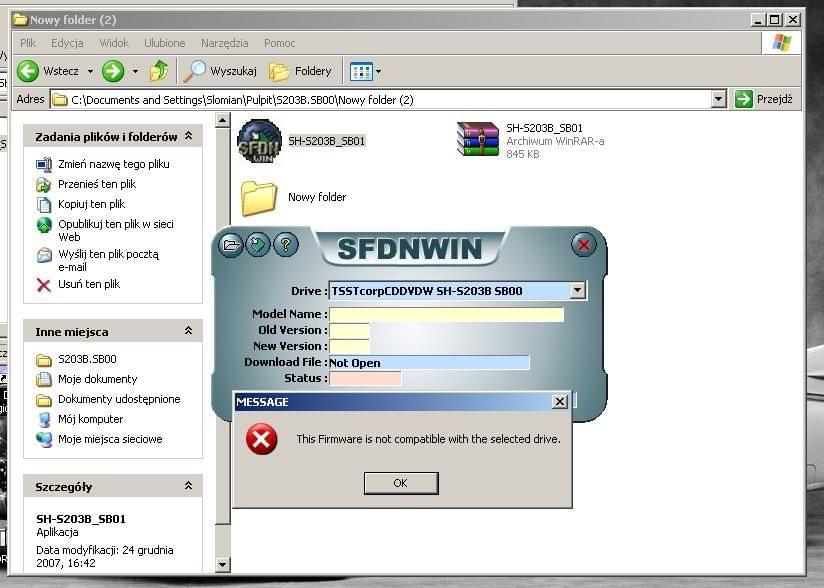
Task: Open S203B.SB00 folder link
Action: (87, 359)
